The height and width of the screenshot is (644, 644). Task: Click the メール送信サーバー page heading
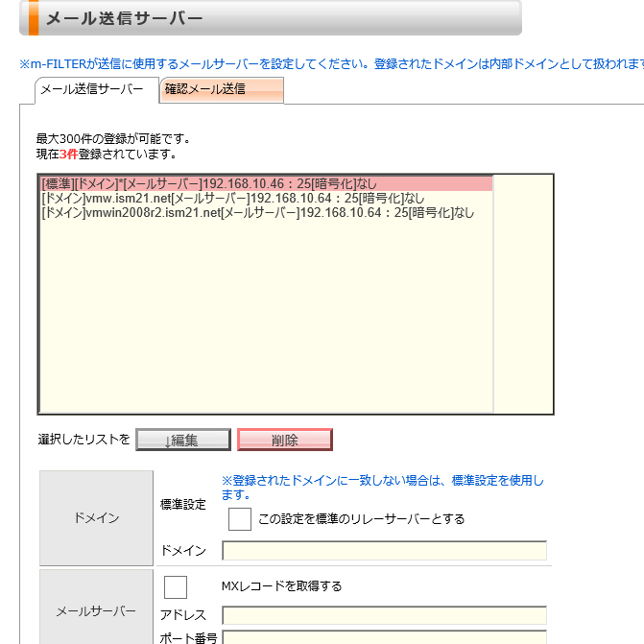tap(125, 18)
